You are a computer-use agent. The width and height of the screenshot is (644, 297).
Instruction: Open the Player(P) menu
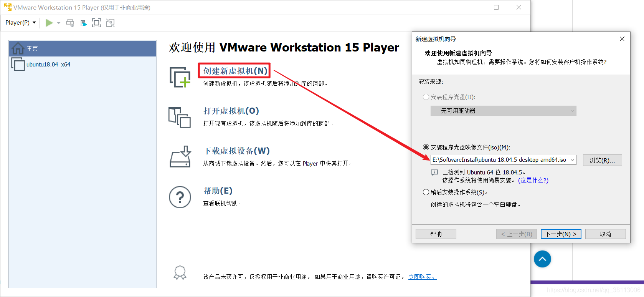(x=21, y=23)
